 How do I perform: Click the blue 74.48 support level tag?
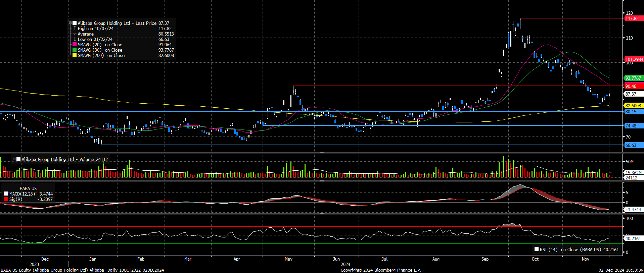pos(633,126)
